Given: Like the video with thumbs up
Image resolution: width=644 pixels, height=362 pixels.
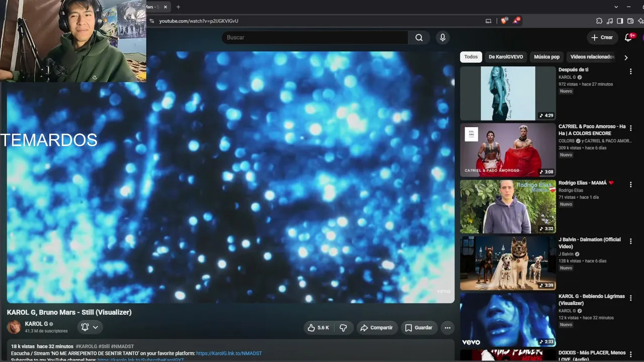Looking at the screenshot, I should (318, 328).
